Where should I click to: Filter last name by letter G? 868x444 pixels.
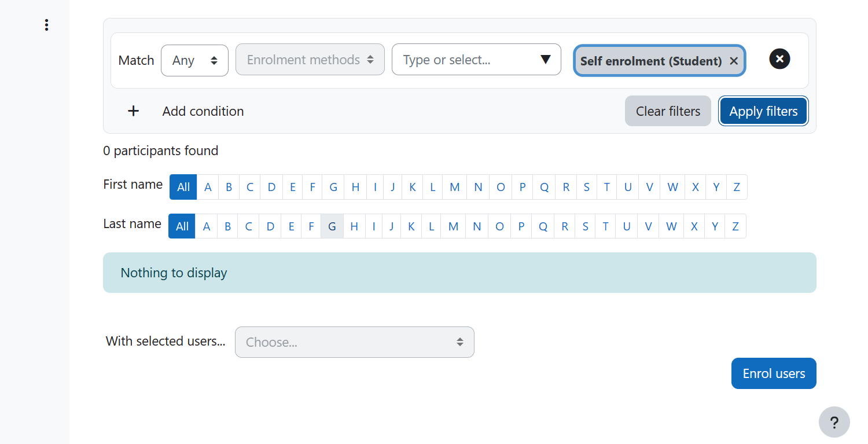coord(332,226)
